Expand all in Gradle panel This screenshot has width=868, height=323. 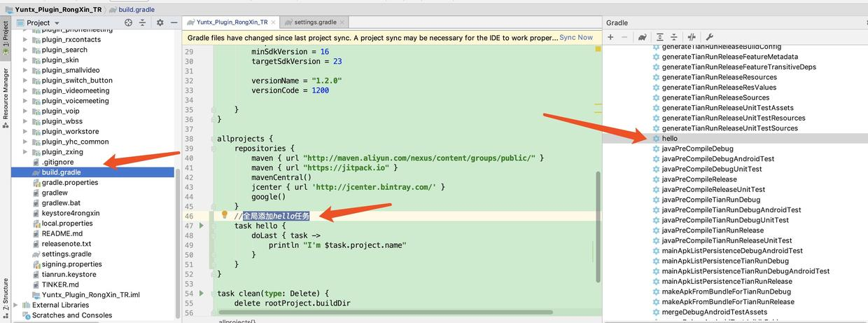click(659, 37)
